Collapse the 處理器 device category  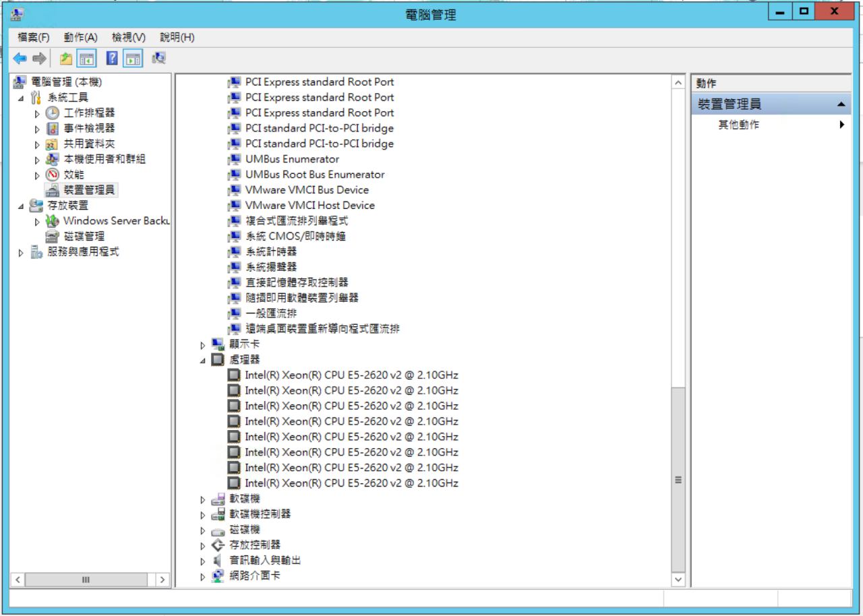tap(203, 361)
